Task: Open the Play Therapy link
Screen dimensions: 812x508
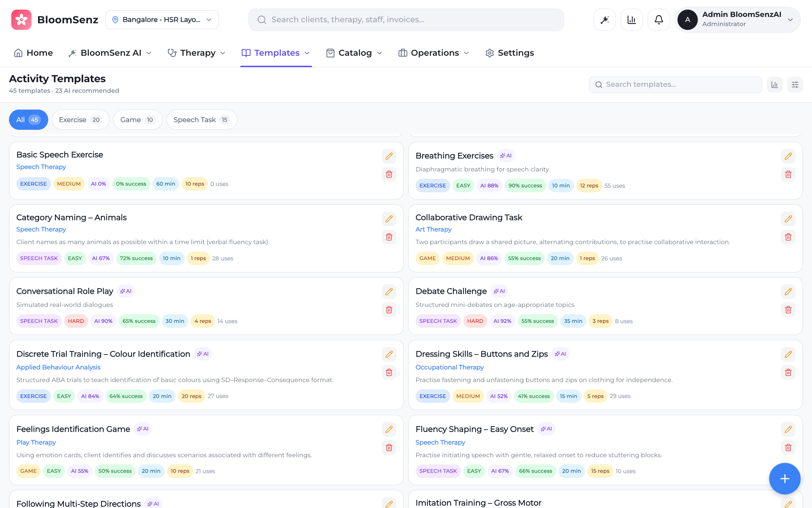Action: tap(36, 442)
